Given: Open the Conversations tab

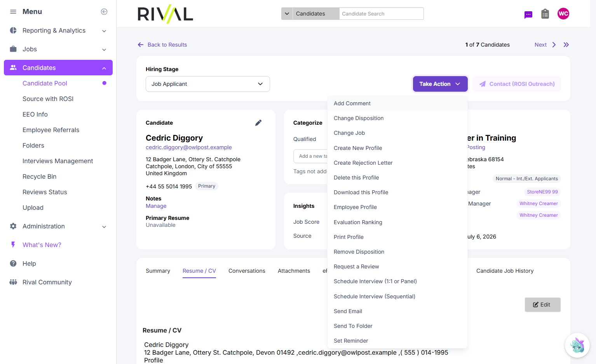Looking at the screenshot, I should (247, 271).
